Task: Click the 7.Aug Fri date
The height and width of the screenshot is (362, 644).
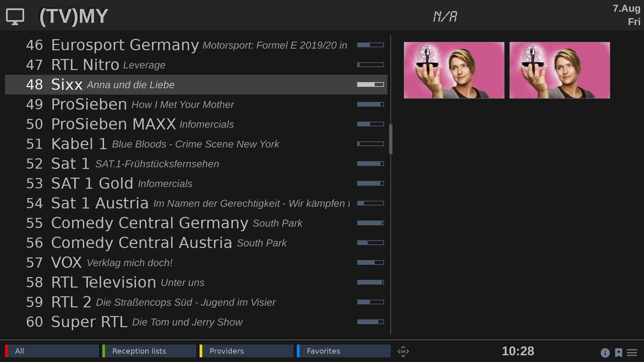Action: click(627, 15)
